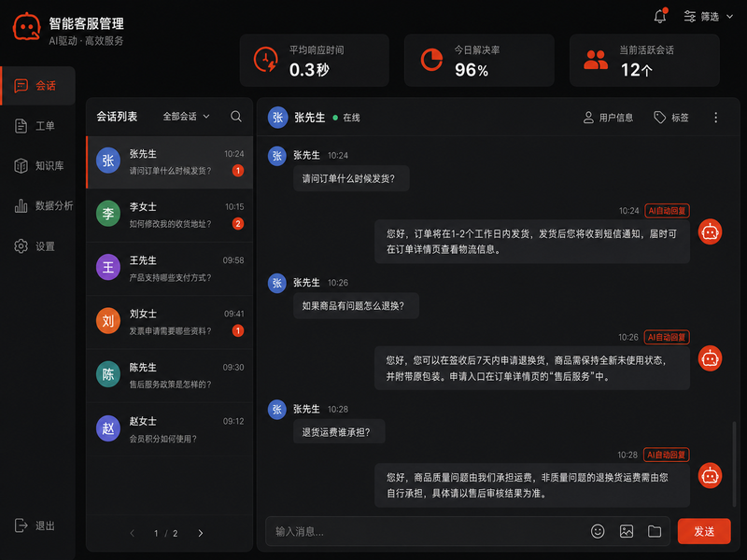This screenshot has height=560, width=747.
Task: Click the chat scrollbar
Action: pyautogui.click(x=734, y=463)
